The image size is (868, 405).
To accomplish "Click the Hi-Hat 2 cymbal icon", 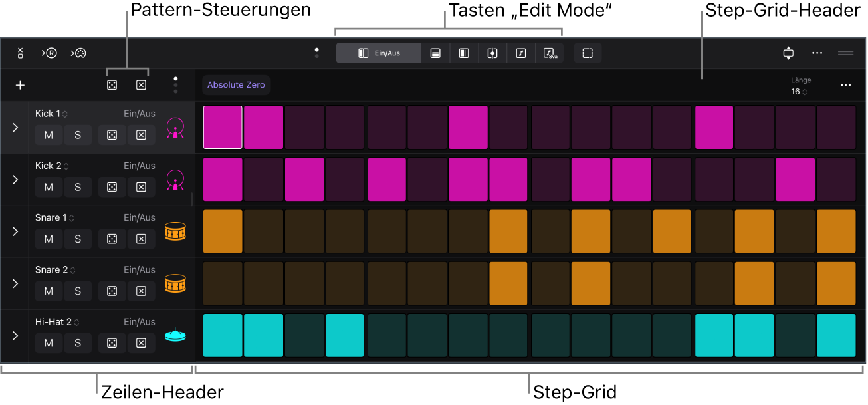I will pos(175,335).
